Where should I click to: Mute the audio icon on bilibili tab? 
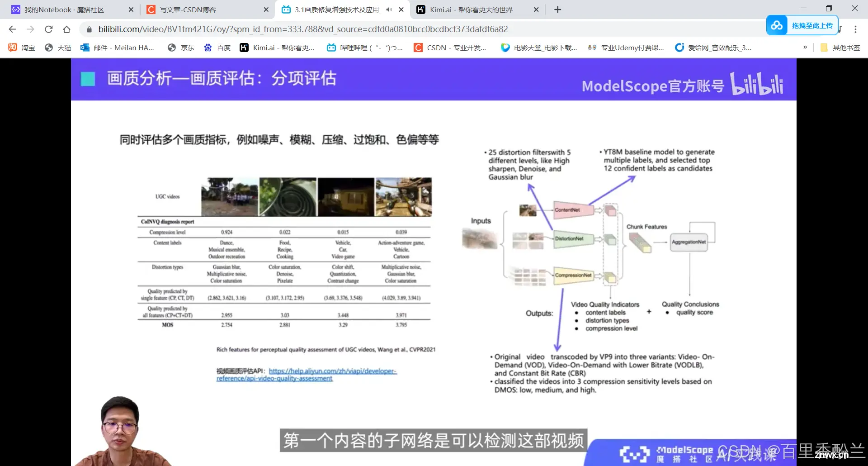[x=389, y=10]
